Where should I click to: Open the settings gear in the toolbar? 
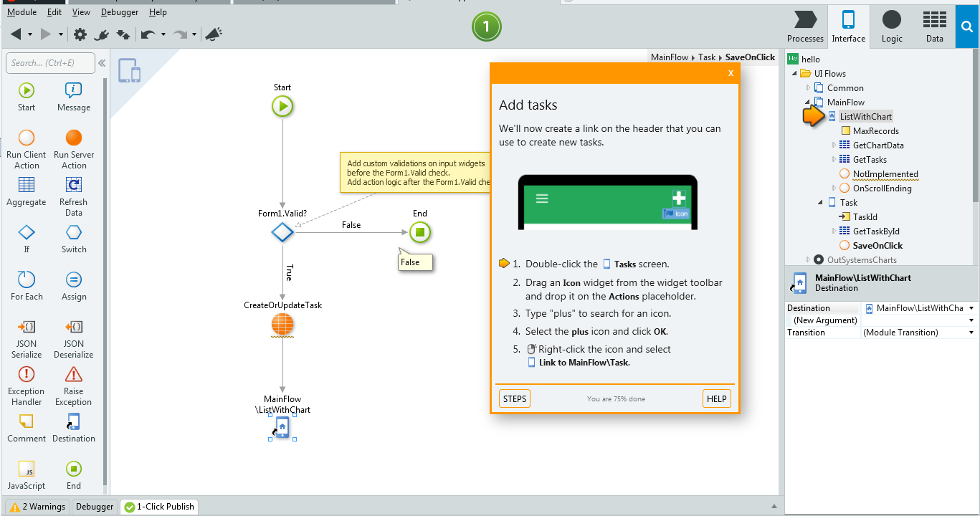[x=80, y=34]
